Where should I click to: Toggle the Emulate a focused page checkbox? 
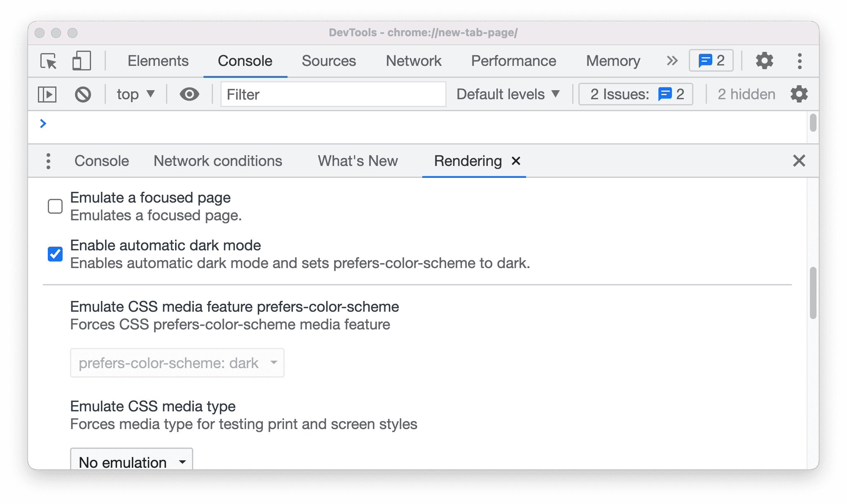tap(55, 206)
